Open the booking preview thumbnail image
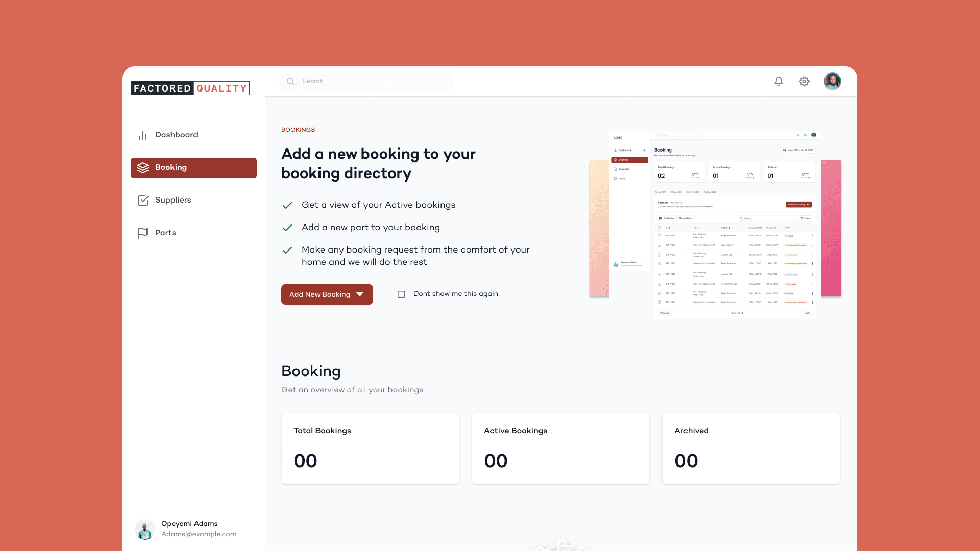This screenshot has width=980, height=551. coord(715,228)
